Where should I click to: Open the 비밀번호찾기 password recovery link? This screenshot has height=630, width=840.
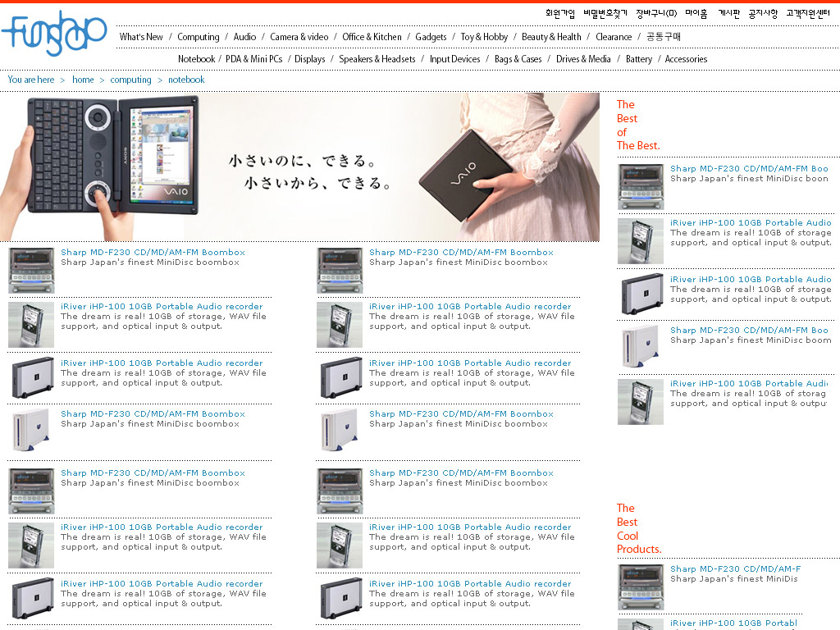pyautogui.click(x=605, y=13)
